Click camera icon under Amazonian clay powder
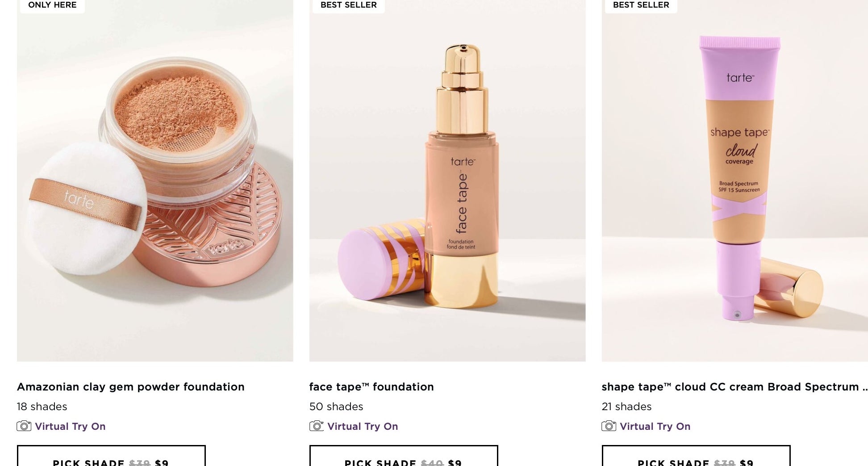This screenshot has width=868, height=466. coord(24,426)
